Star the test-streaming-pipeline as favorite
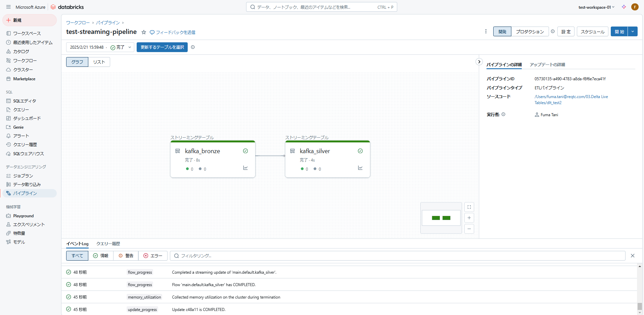The width and height of the screenshot is (644, 315). point(144,32)
